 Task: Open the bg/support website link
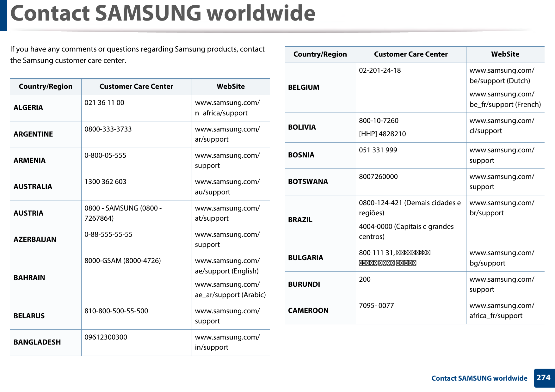tap(502, 258)
